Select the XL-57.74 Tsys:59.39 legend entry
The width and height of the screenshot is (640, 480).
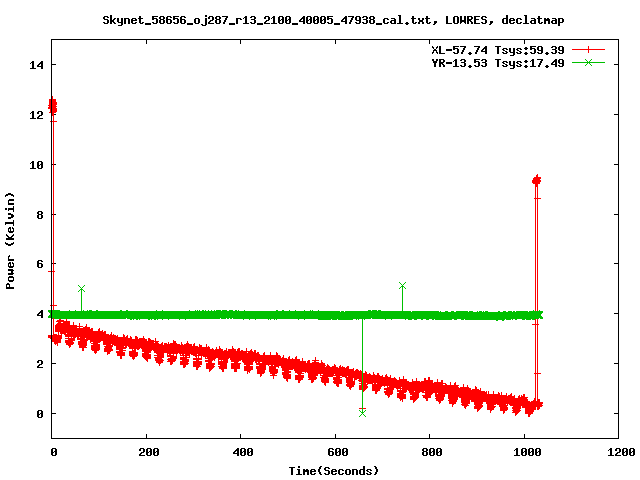point(498,50)
